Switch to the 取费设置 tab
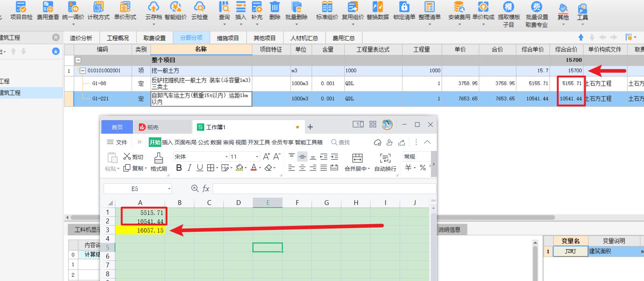The image size is (644, 281). tap(154, 38)
